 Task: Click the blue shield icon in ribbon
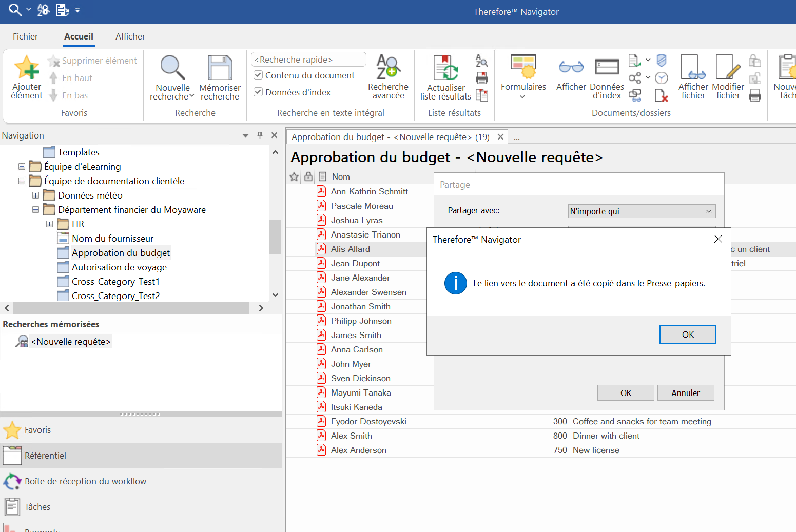point(662,61)
